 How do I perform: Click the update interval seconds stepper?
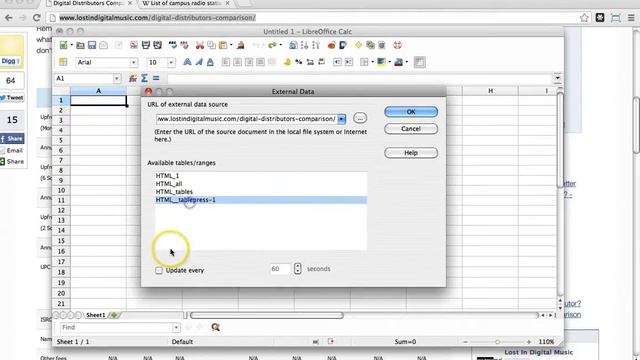click(298, 269)
